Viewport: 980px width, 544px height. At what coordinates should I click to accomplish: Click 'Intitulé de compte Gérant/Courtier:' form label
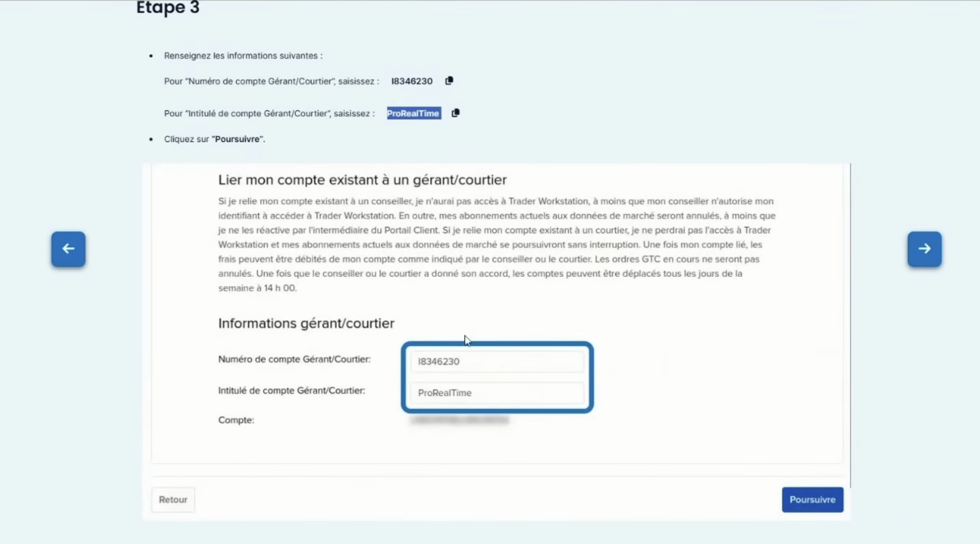click(x=291, y=390)
